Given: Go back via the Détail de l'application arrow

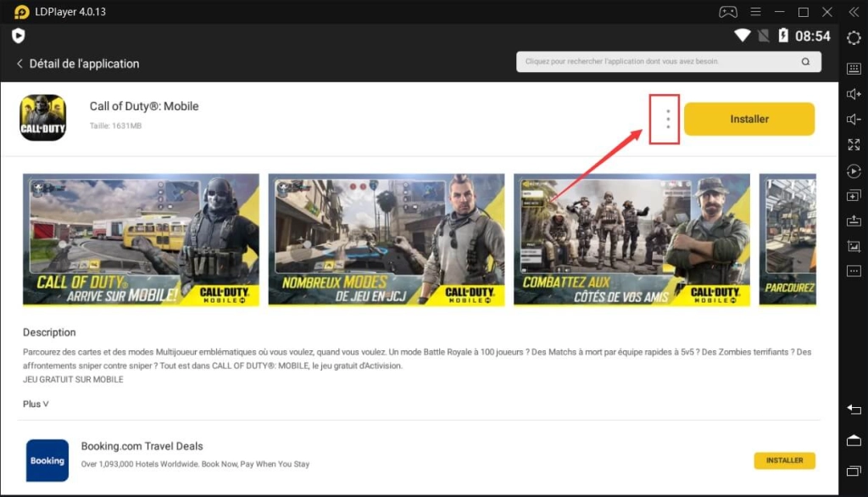Looking at the screenshot, I should click(19, 64).
